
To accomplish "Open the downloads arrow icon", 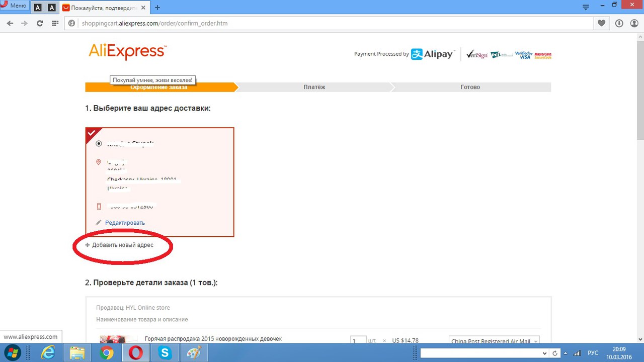I will [619, 23].
